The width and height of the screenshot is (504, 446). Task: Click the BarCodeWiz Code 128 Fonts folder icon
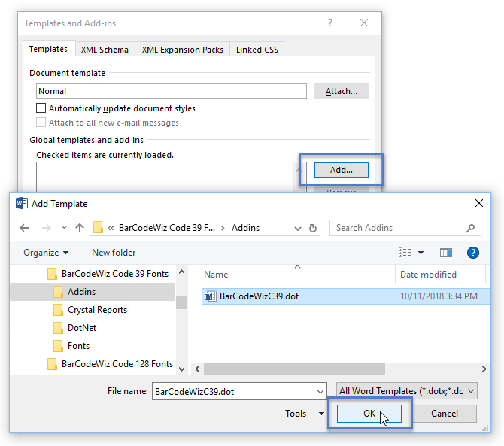click(52, 364)
